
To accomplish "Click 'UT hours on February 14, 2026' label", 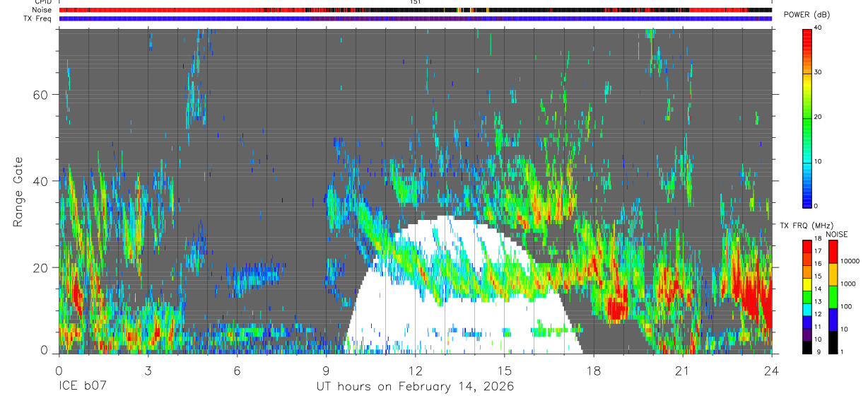I will (415, 387).
